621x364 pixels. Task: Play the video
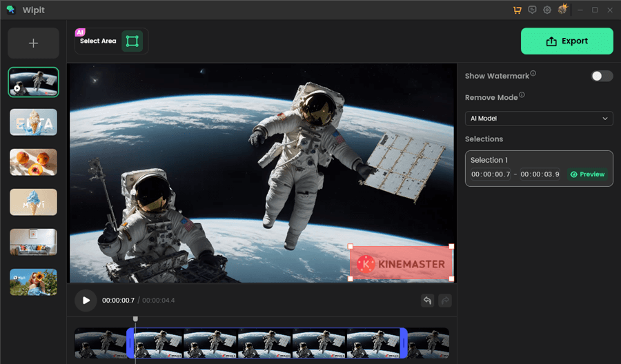(x=86, y=301)
